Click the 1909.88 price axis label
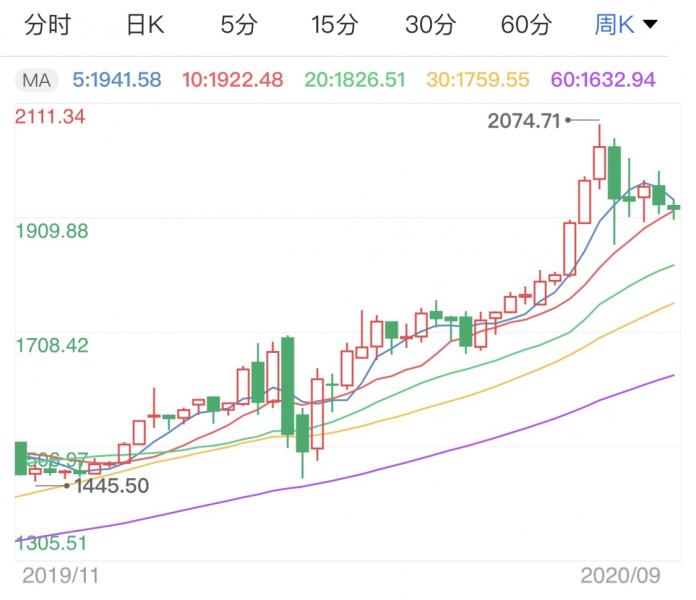Screen dimensions: 696x600 pyautogui.click(x=53, y=231)
